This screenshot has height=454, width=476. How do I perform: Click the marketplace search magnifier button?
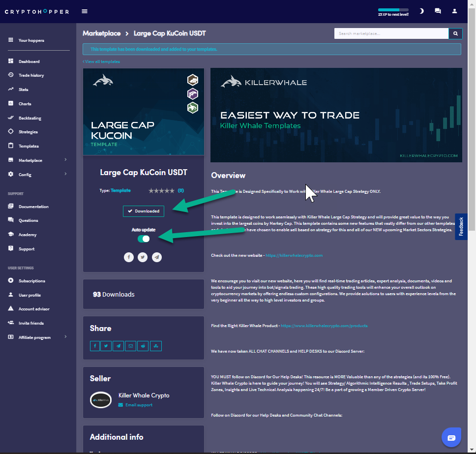pyautogui.click(x=455, y=33)
